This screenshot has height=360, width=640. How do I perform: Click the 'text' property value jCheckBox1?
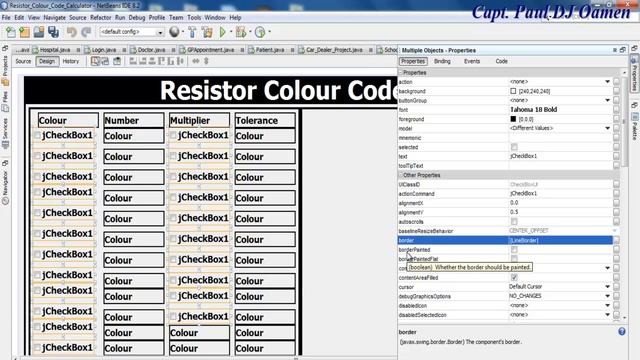[x=560, y=156]
